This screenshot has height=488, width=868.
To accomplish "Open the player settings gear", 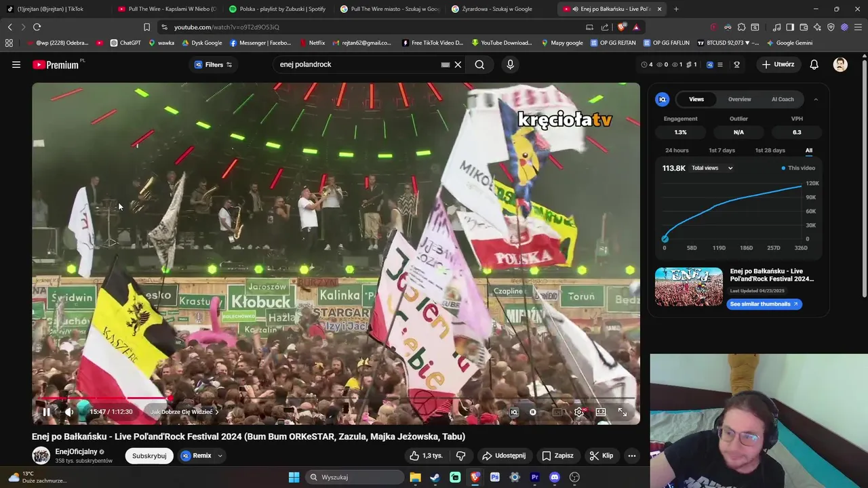I will (578, 411).
